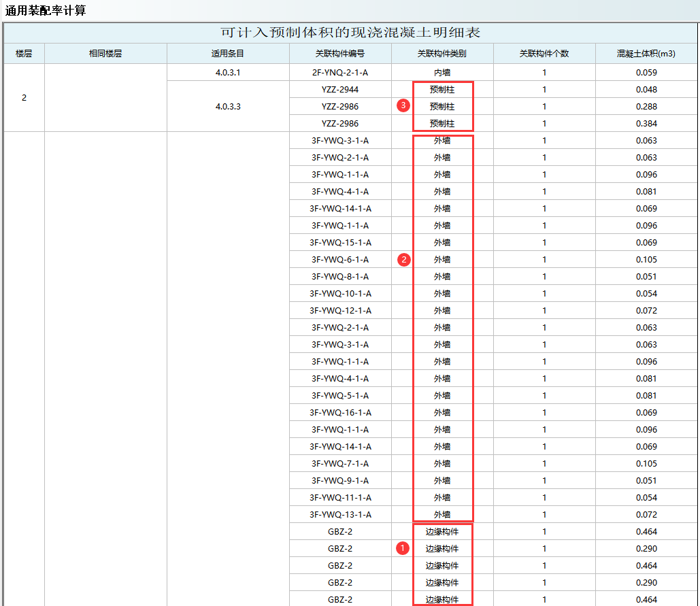The image size is (700, 606).
Task: Select the 2F-YNQ-2-1-A component cell
Action: tap(340, 72)
